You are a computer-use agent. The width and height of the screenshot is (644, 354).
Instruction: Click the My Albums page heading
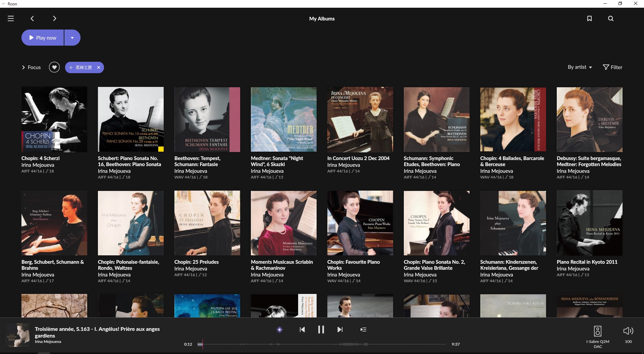coord(322,19)
